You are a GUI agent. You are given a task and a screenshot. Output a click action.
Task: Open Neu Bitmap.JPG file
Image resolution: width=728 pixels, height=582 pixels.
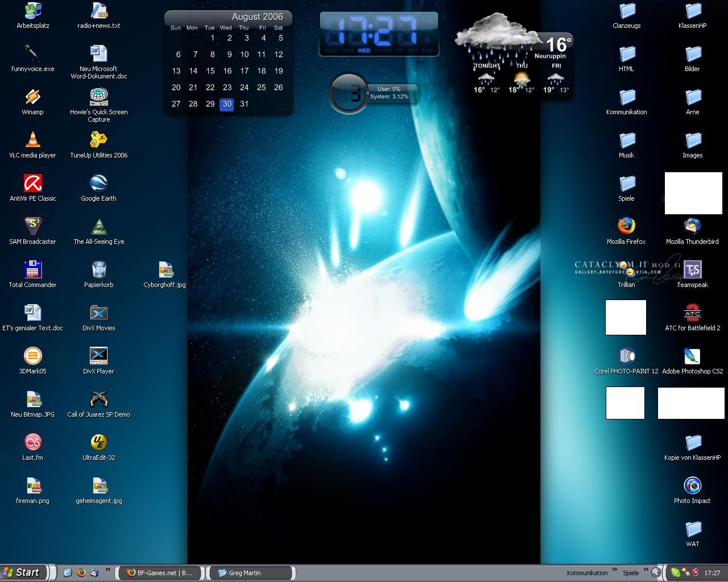tap(32, 404)
